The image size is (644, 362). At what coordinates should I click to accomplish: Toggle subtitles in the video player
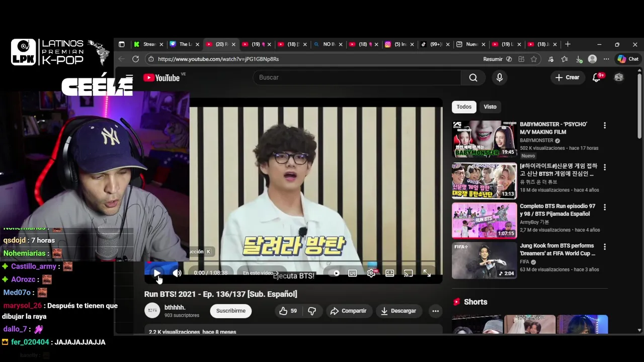point(353,273)
